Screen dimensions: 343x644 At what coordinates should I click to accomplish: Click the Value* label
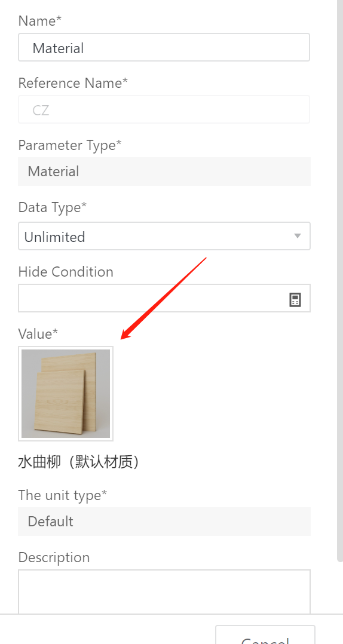(x=38, y=333)
